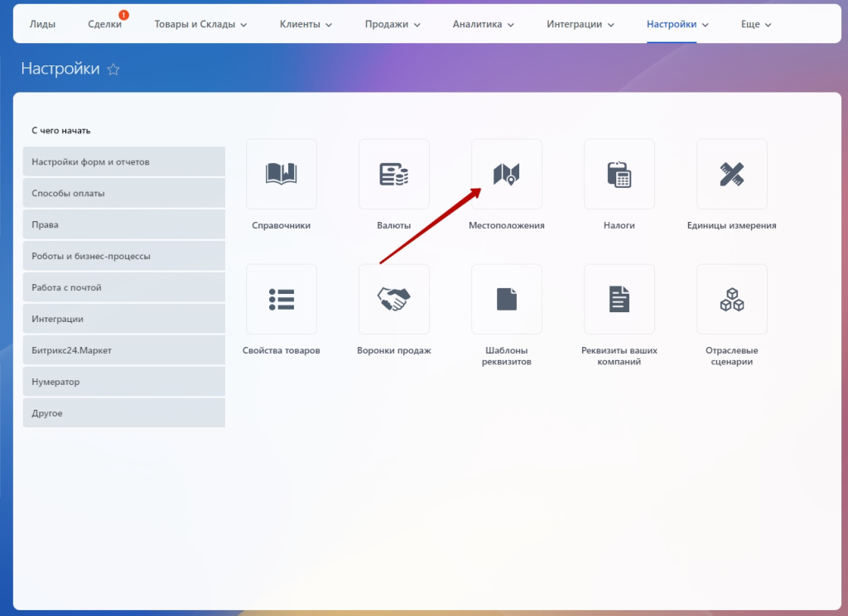Go to Битрикс24.Маркет sidebar item
This screenshot has height=616, width=848.
click(x=124, y=350)
